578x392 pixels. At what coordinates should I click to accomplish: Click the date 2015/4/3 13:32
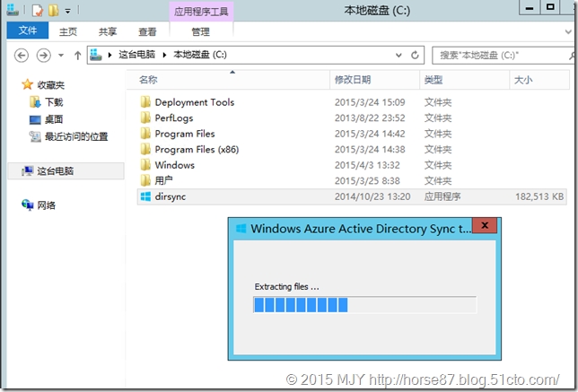pos(367,165)
